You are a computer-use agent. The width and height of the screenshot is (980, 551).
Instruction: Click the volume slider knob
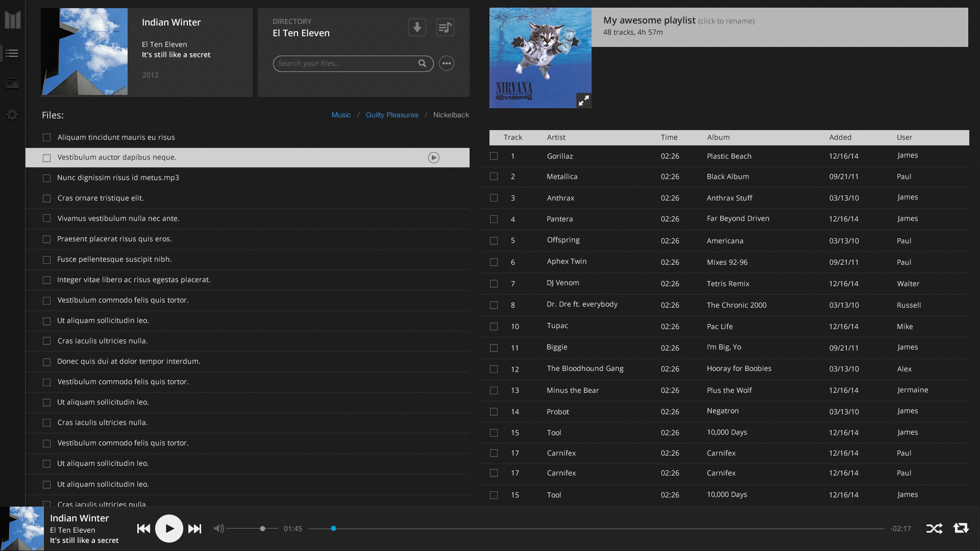pos(262,529)
